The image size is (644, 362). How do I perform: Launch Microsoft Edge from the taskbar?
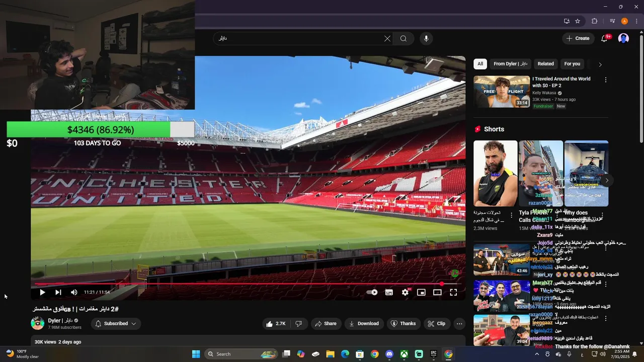[x=345, y=354]
